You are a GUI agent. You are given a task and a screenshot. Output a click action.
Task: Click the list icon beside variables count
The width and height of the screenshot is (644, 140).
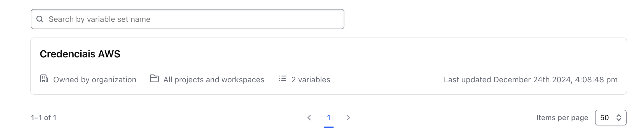click(x=283, y=79)
